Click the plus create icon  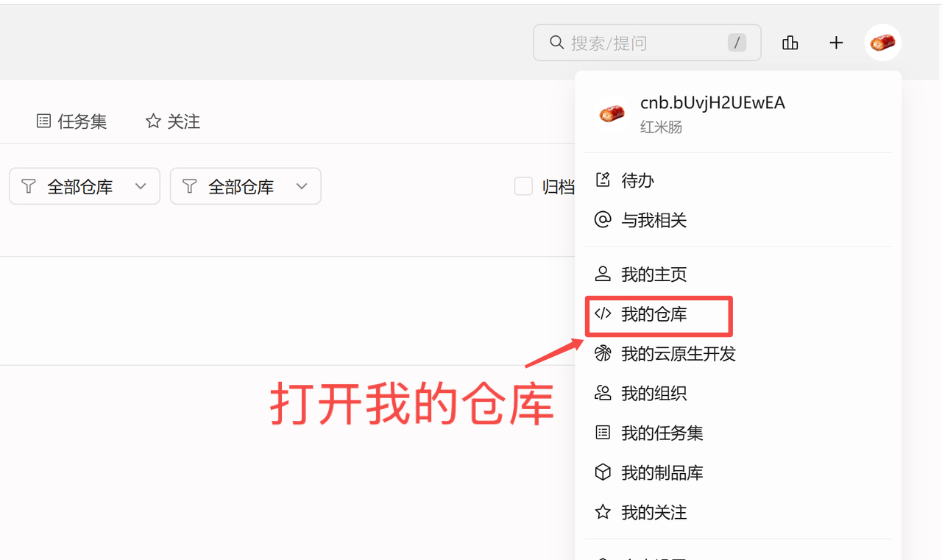836,43
